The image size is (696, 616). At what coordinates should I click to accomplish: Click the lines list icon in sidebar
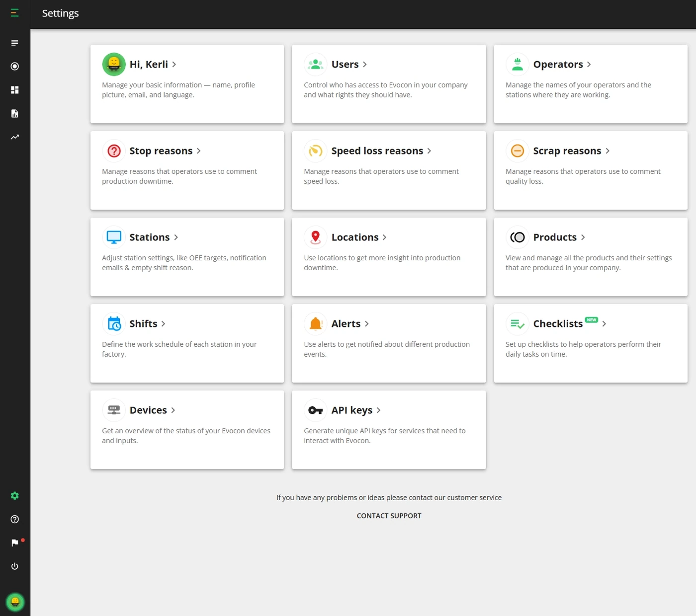pyautogui.click(x=15, y=43)
